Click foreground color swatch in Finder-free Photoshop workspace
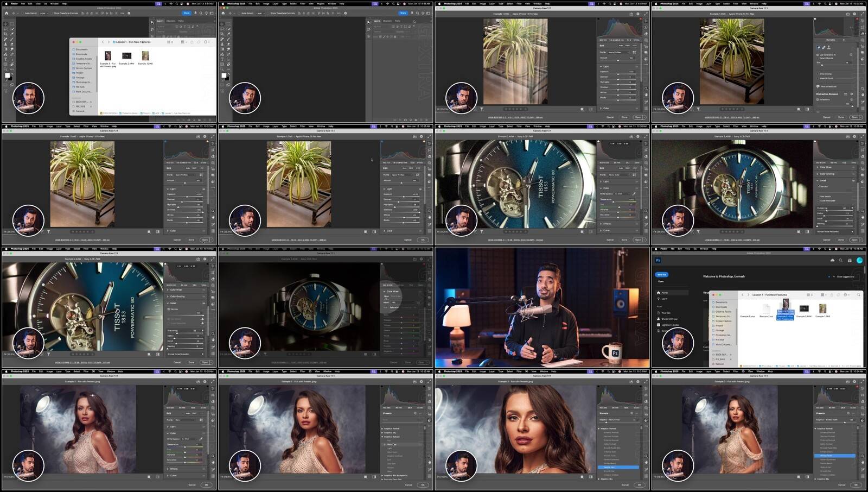The width and height of the screenshot is (868, 492). pyautogui.click(x=224, y=75)
